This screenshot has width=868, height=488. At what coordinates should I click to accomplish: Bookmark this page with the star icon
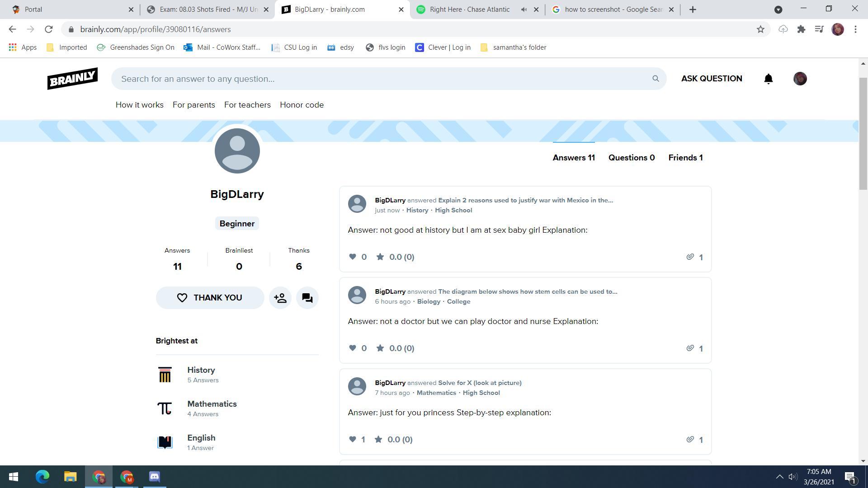[760, 29]
